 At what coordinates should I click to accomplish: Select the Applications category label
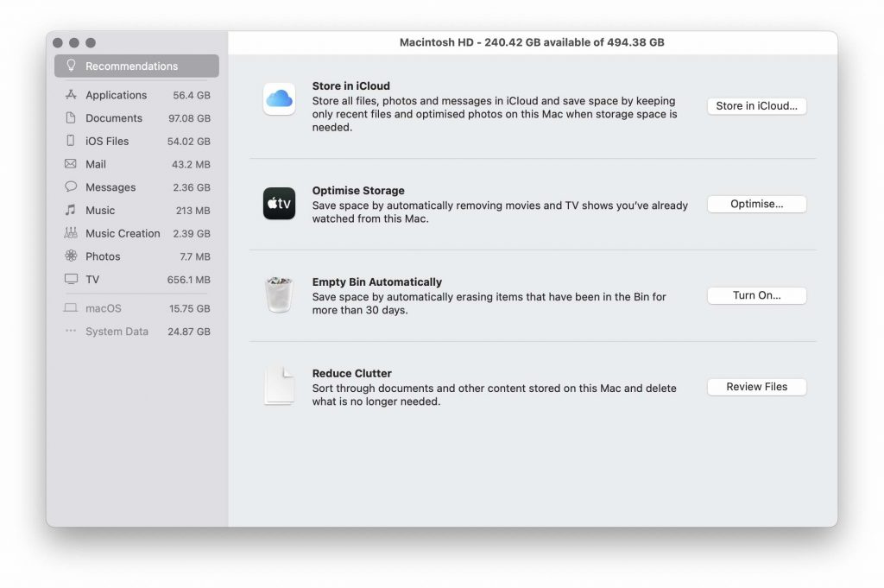coord(117,95)
